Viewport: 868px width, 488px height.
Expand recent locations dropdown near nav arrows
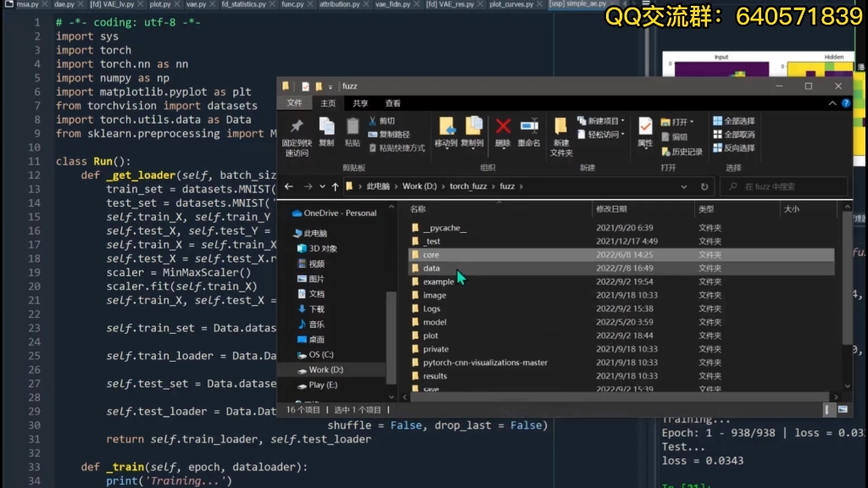point(322,186)
